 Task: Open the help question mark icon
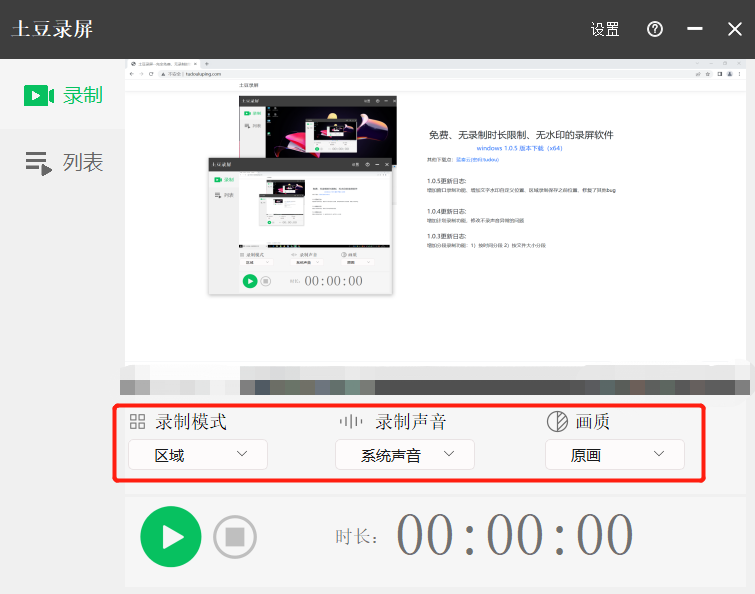[x=654, y=29]
